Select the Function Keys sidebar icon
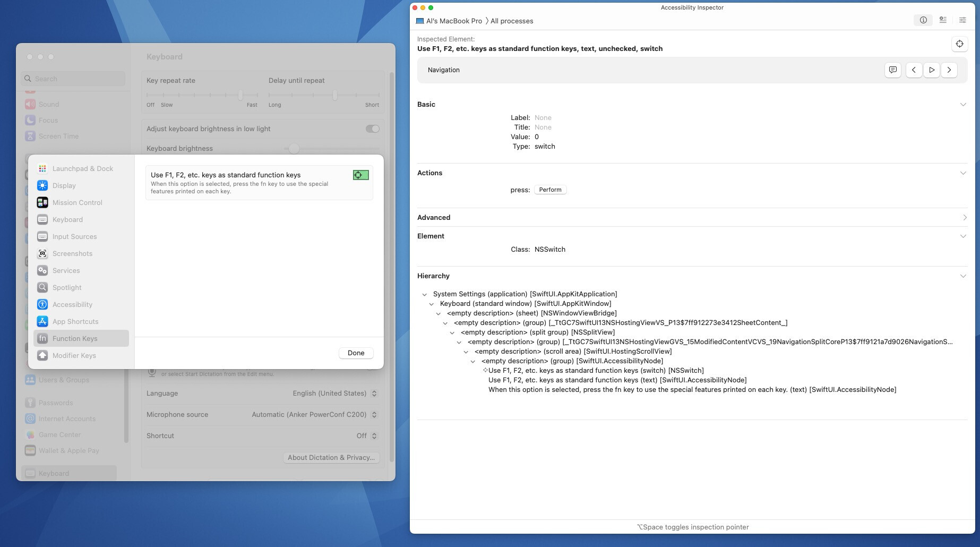Viewport: 980px width, 547px height. pyautogui.click(x=42, y=338)
